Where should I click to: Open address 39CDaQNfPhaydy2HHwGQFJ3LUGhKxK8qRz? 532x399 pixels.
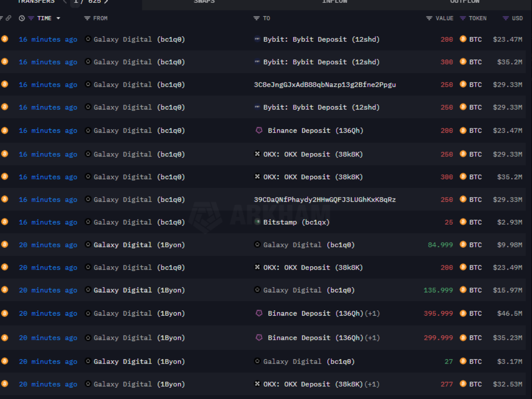coord(325,199)
